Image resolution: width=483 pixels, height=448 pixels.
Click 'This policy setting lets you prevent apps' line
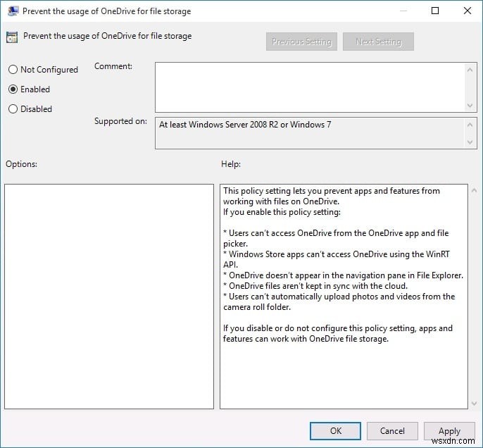(332, 191)
